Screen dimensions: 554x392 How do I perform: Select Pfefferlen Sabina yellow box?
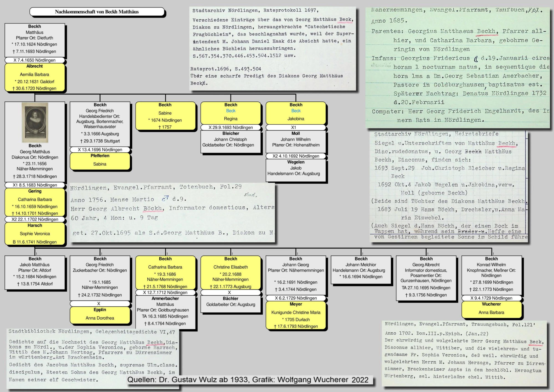click(100, 161)
